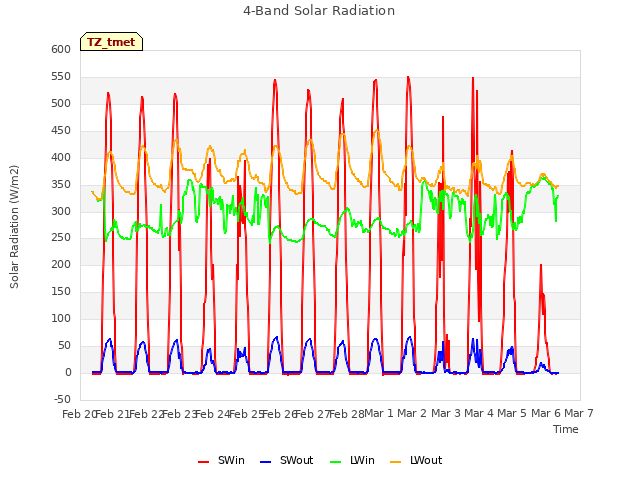Screen dimensions: 640x480
Task: Click the Mar 7 x-axis date label
Action: coord(579,413)
